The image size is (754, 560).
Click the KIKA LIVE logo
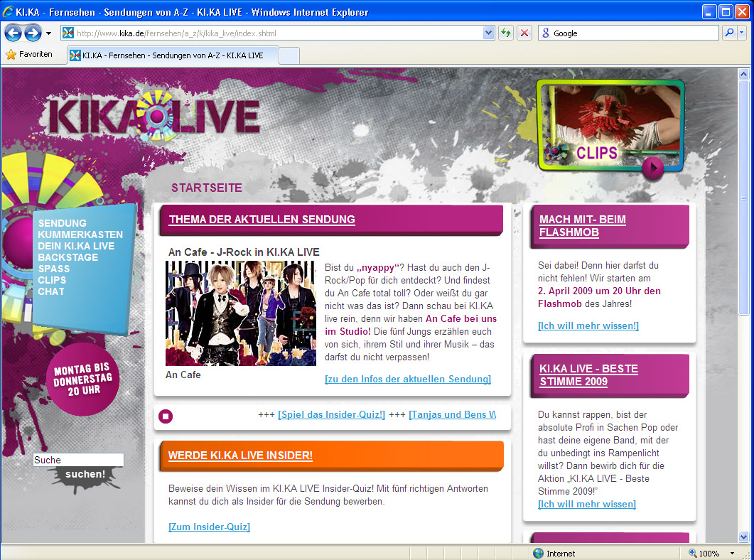[155, 117]
